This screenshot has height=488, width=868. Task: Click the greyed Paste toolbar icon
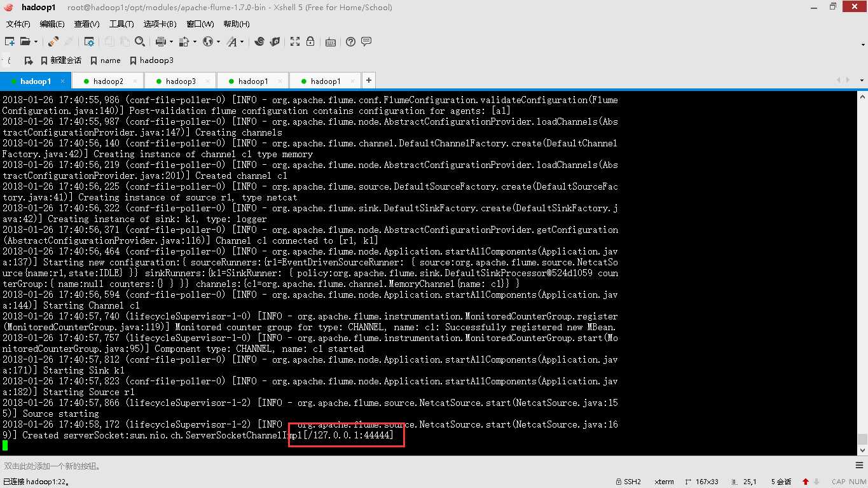click(x=125, y=41)
